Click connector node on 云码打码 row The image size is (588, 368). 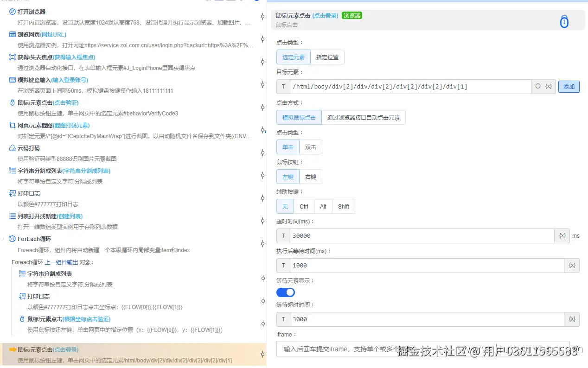click(x=262, y=153)
